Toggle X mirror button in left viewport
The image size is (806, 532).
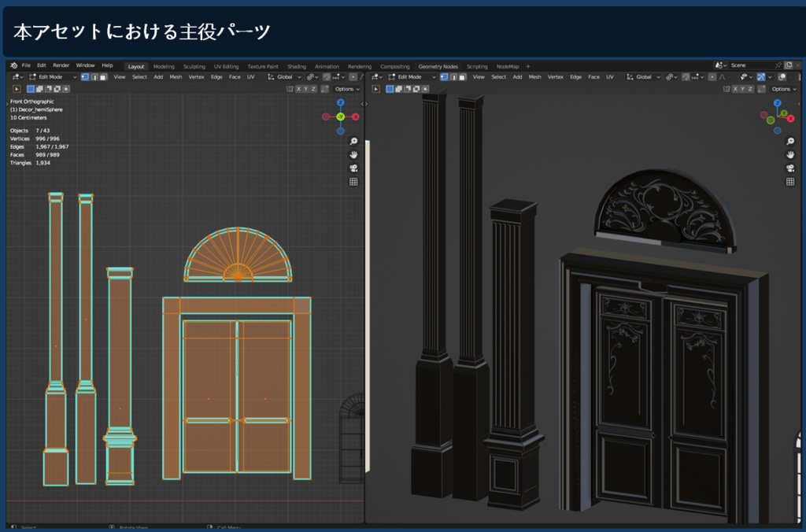click(297, 89)
